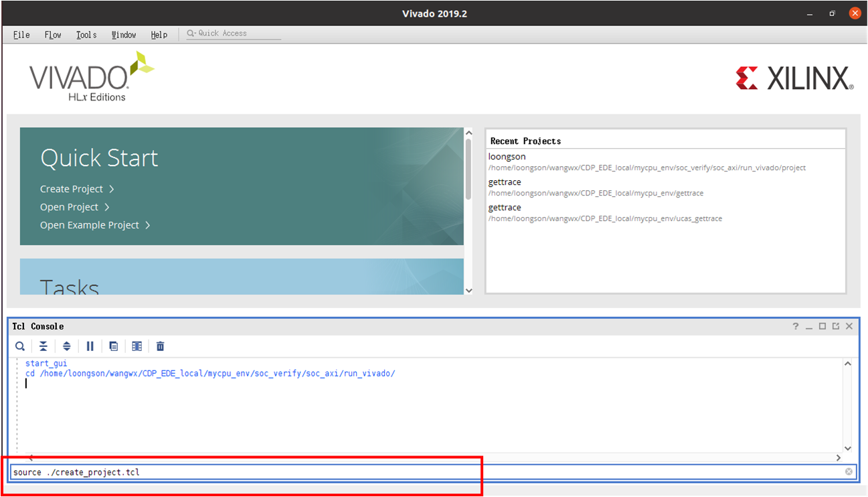Click the Tcl command input field
This screenshot has height=497, width=868.
402,472
